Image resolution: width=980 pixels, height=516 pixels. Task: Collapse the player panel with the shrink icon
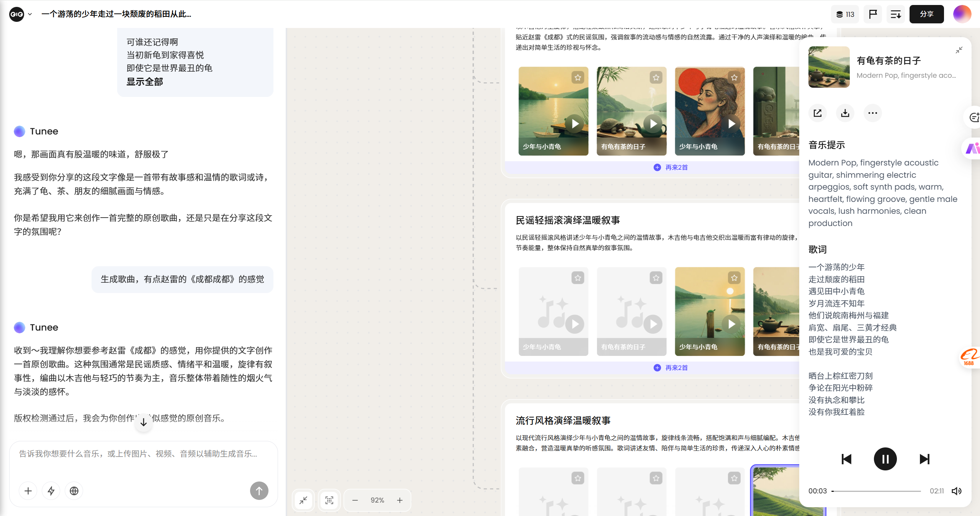coord(959,50)
